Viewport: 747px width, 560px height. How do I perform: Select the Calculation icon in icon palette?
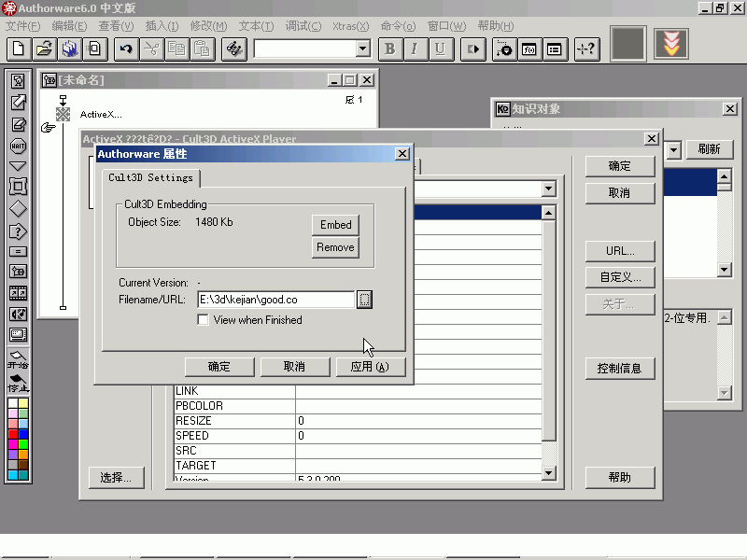coord(18,252)
